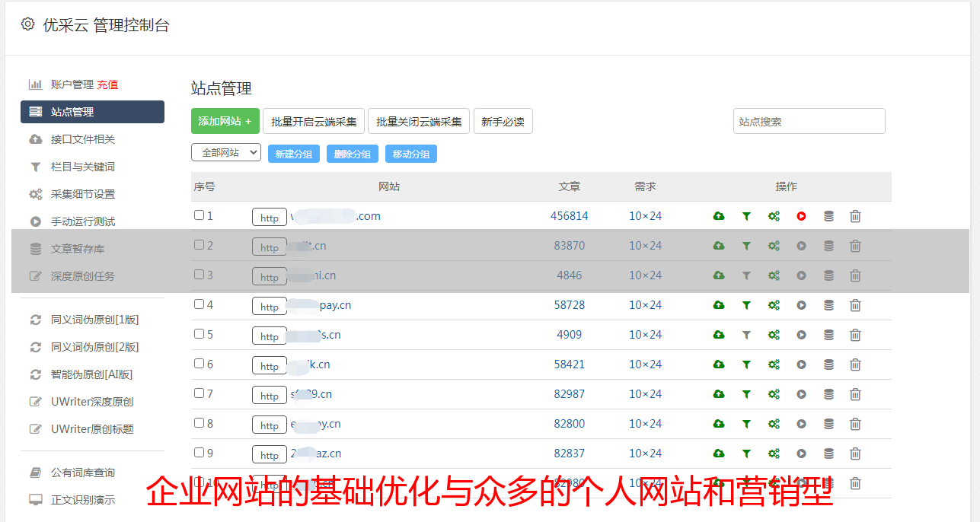Select the checkbox for site row 8
Screen dimensions: 980x522
tap(199, 423)
